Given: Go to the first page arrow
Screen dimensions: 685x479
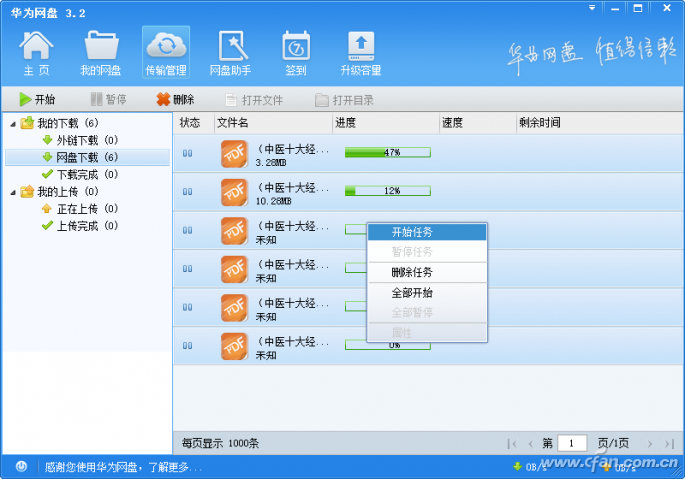Looking at the screenshot, I should (x=512, y=444).
